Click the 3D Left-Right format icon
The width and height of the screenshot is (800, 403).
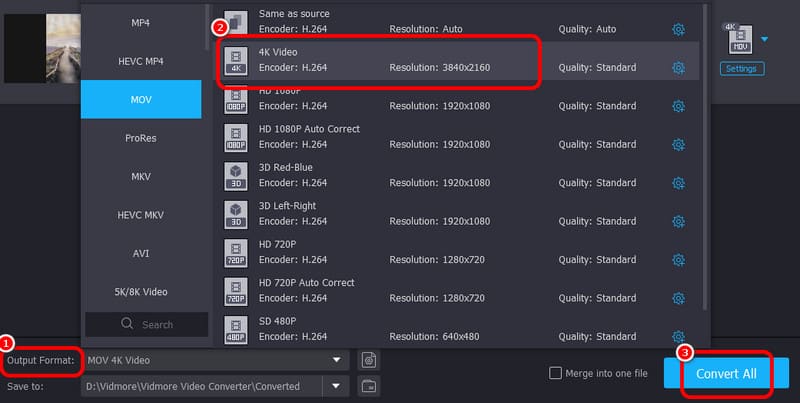(x=235, y=213)
